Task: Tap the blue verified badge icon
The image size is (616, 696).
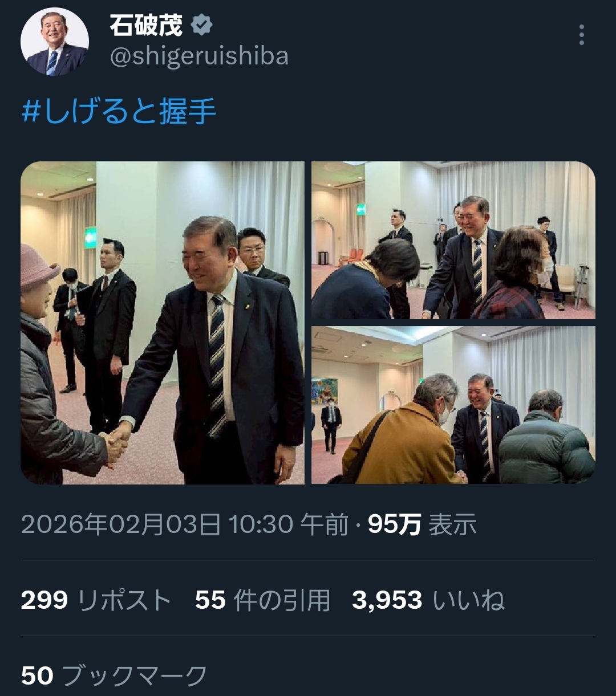Action: tap(201, 26)
